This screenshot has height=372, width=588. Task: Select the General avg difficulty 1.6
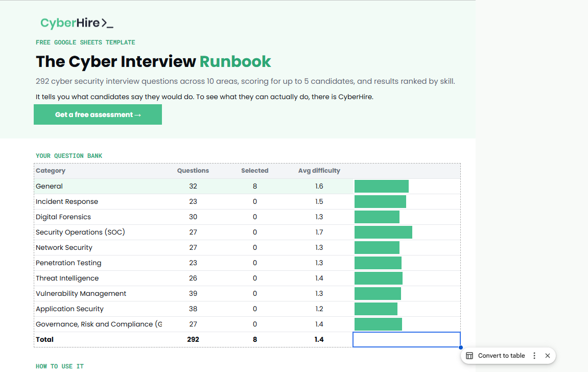[x=319, y=186]
